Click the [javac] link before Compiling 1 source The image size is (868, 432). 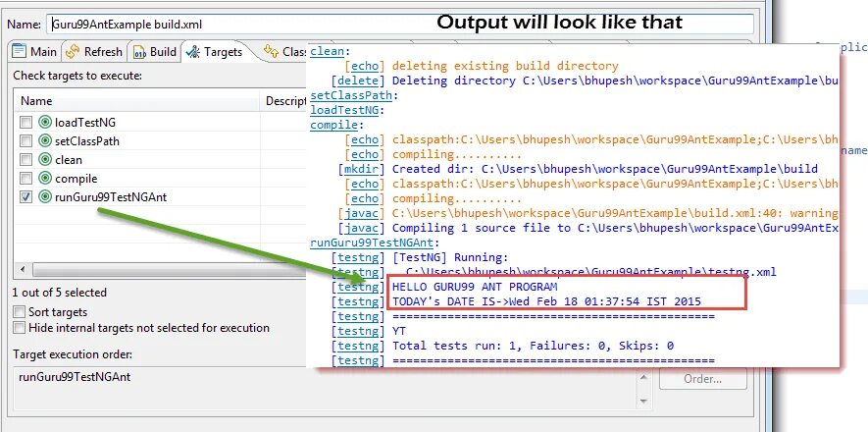point(362,228)
